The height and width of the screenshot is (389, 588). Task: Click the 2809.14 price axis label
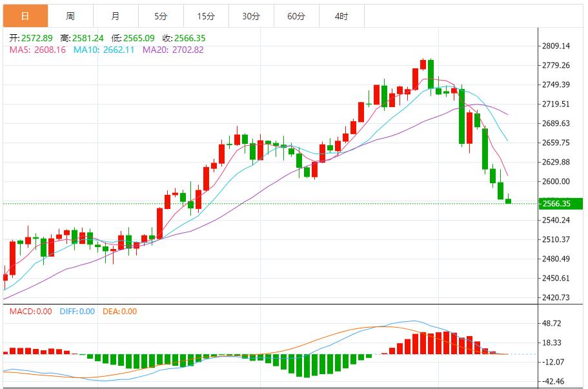556,46
